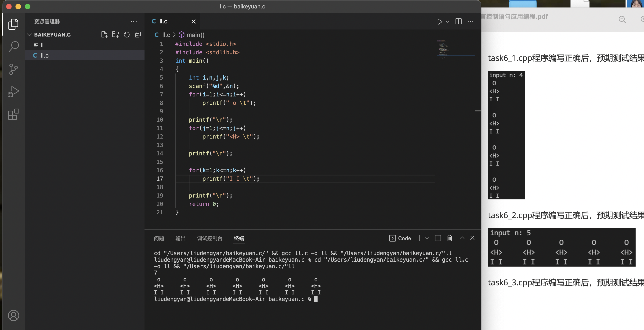Click the New File icon in explorer

[x=104, y=35]
